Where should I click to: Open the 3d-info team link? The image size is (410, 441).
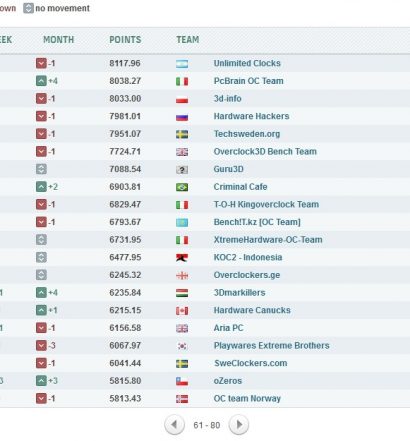(227, 99)
